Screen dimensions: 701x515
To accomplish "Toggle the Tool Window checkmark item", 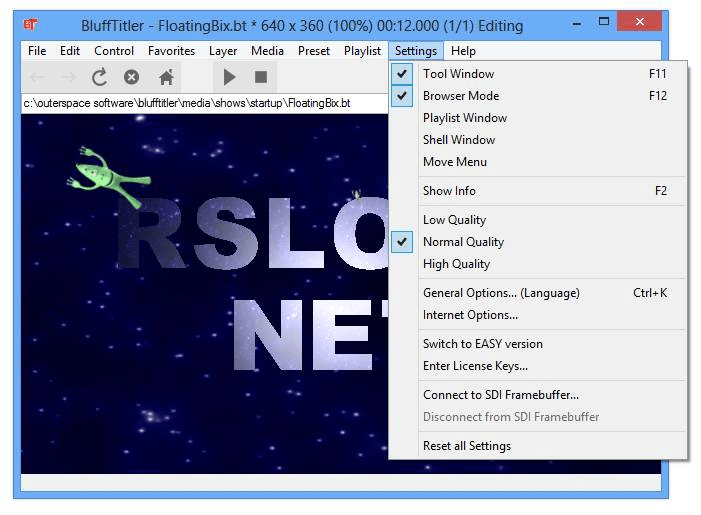I will (x=538, y=74).
